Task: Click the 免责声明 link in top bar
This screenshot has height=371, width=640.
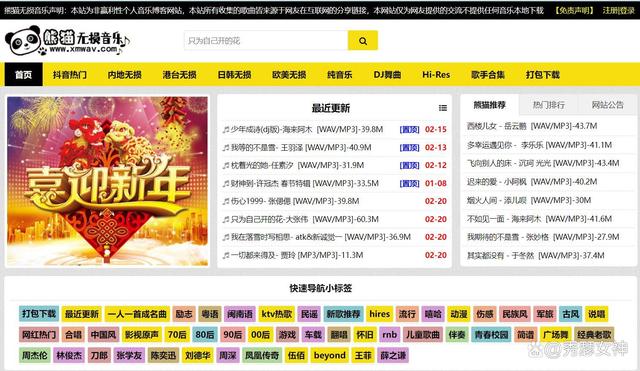Action: [x=574, y=10]
